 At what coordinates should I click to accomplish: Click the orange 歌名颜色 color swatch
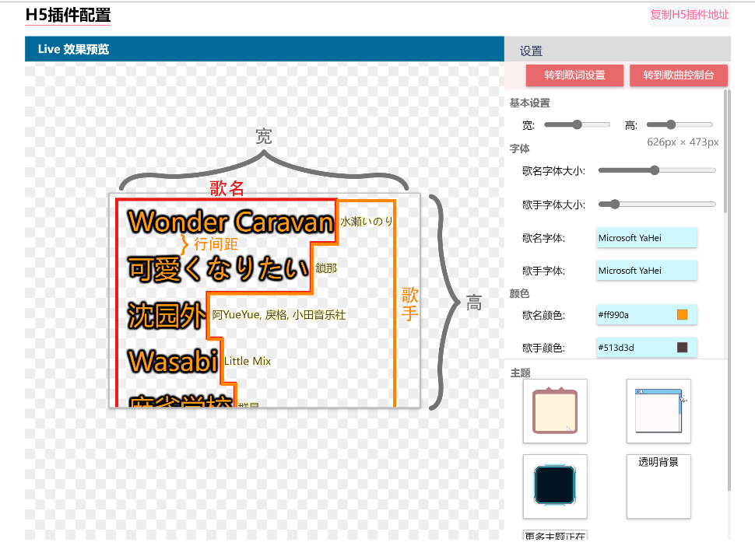click(683, 315)
